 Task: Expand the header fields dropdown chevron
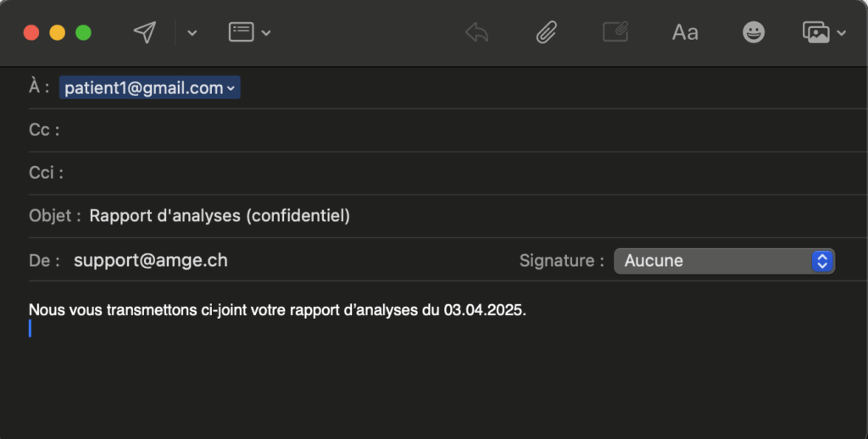tap(266, 33)
